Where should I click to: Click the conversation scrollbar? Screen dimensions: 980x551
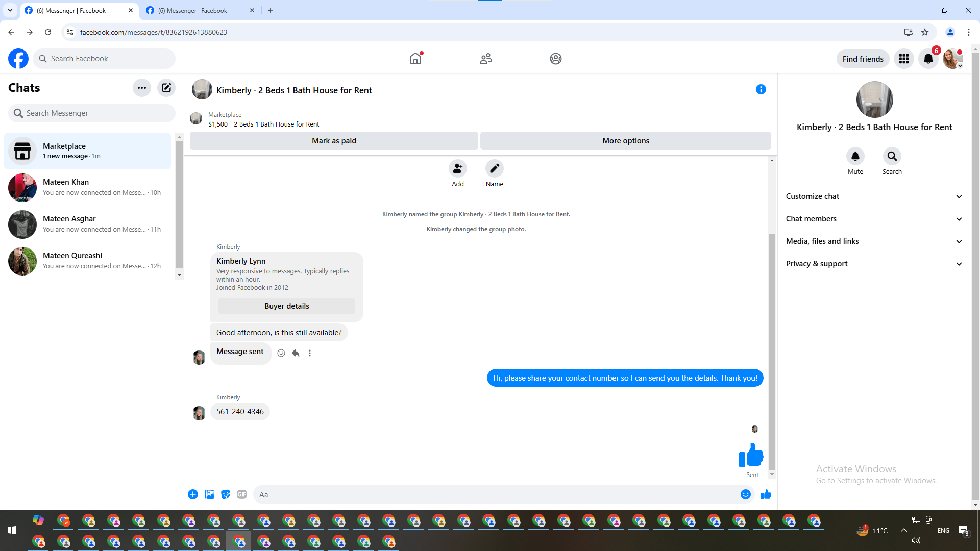[x=772, y=352]
